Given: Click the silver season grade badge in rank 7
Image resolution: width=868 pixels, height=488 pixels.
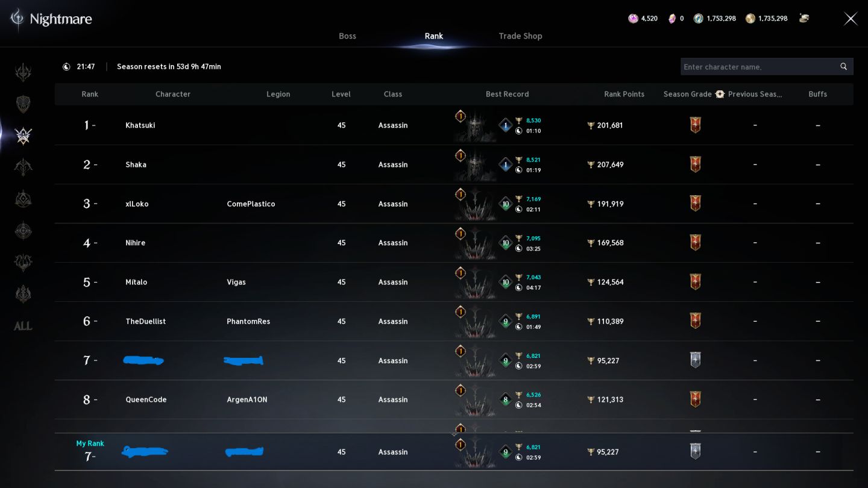Looking at the screenshot, I should tap(695, 360).
